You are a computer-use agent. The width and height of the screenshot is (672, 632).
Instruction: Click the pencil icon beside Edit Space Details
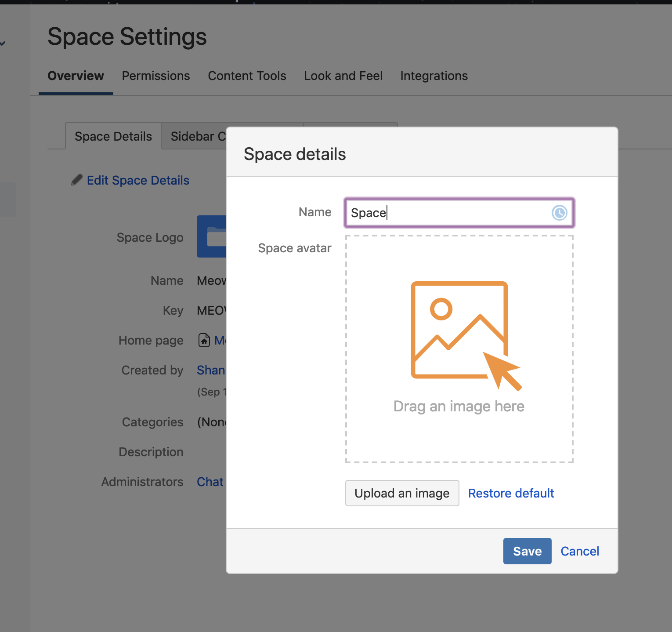coord(77,180)
